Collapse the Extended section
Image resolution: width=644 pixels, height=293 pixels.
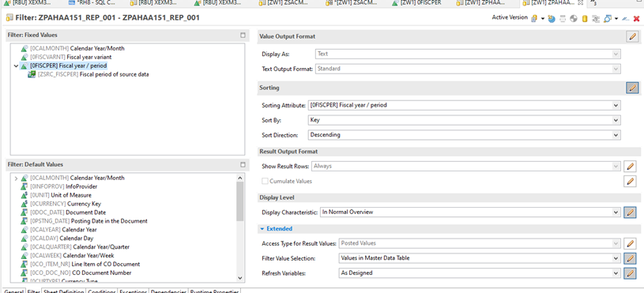(262, 228)
